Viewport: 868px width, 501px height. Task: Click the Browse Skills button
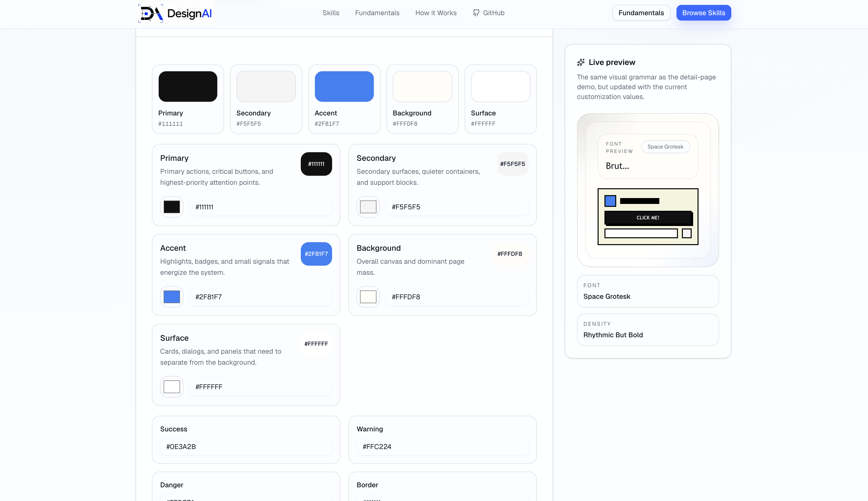point(704,13)
